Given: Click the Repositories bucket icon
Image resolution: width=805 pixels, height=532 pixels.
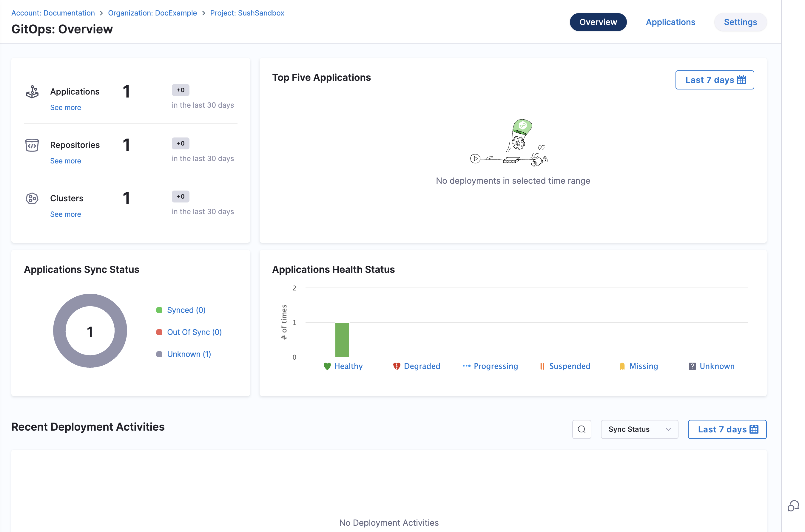Looking at the screenshot, I should click(x=32, y=145).
